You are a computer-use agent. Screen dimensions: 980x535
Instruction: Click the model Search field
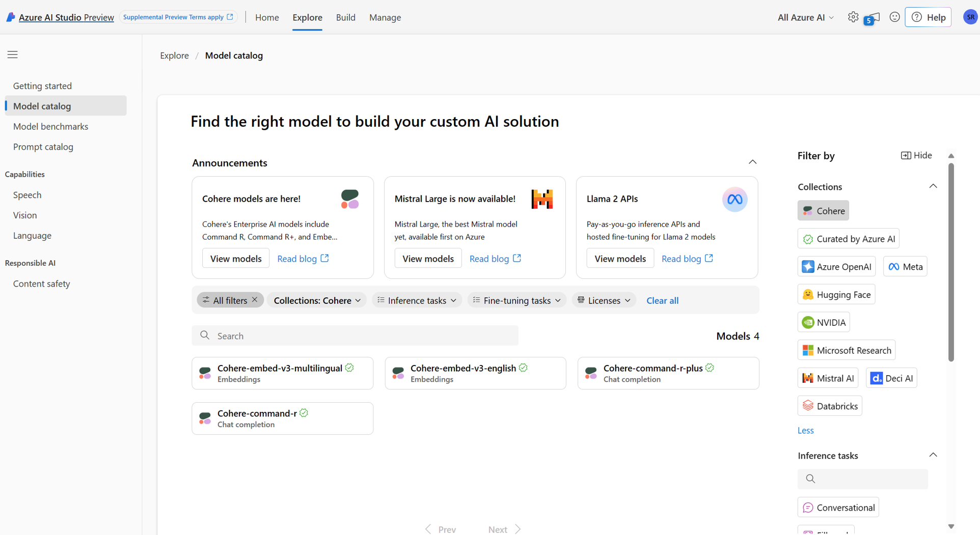point(355,336)
